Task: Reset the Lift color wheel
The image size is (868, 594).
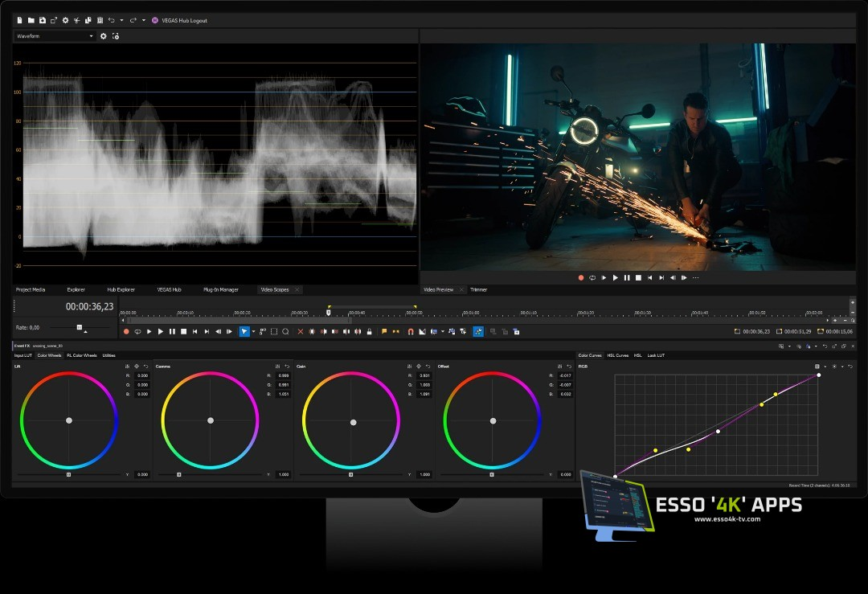Action: point(145,367)
